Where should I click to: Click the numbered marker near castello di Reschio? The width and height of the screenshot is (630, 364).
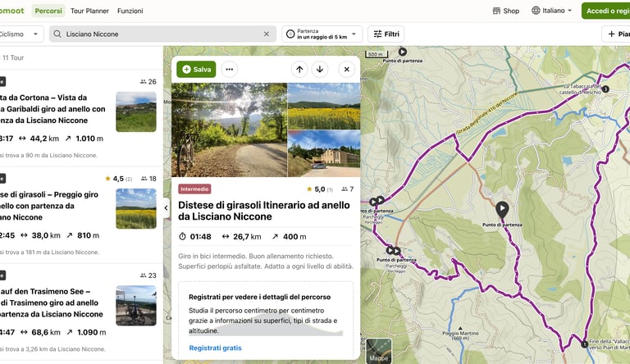click(605, 89)
